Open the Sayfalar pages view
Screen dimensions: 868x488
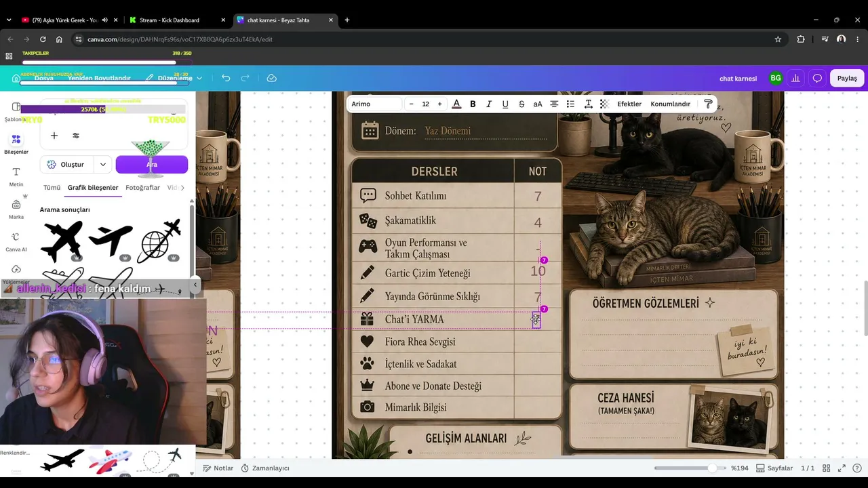(x=774, y=468)
